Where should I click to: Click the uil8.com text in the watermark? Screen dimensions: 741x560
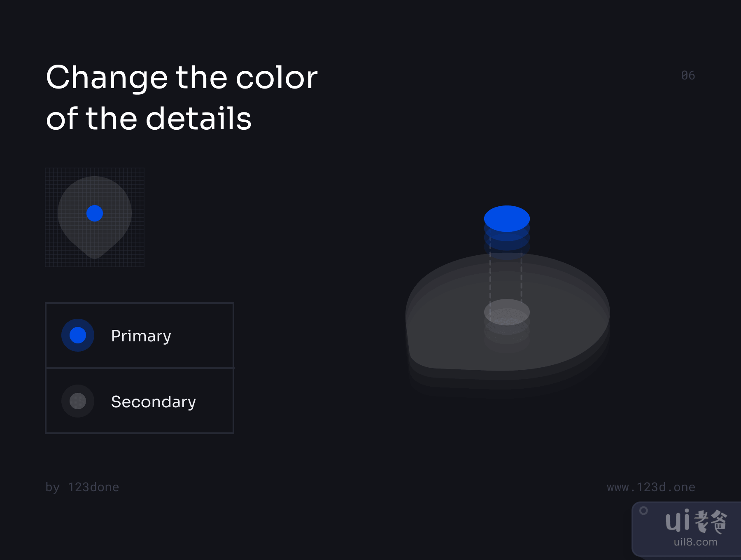695,542
